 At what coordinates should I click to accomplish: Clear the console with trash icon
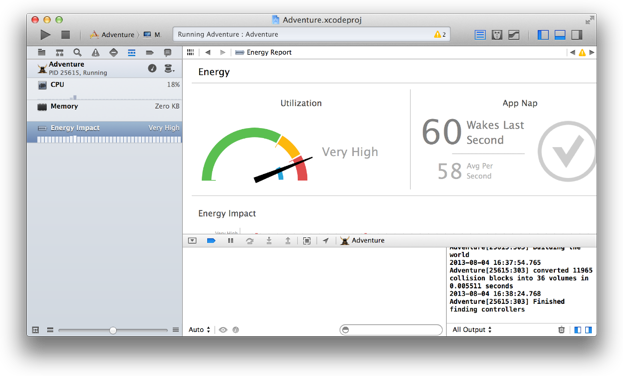click(561, 329)
